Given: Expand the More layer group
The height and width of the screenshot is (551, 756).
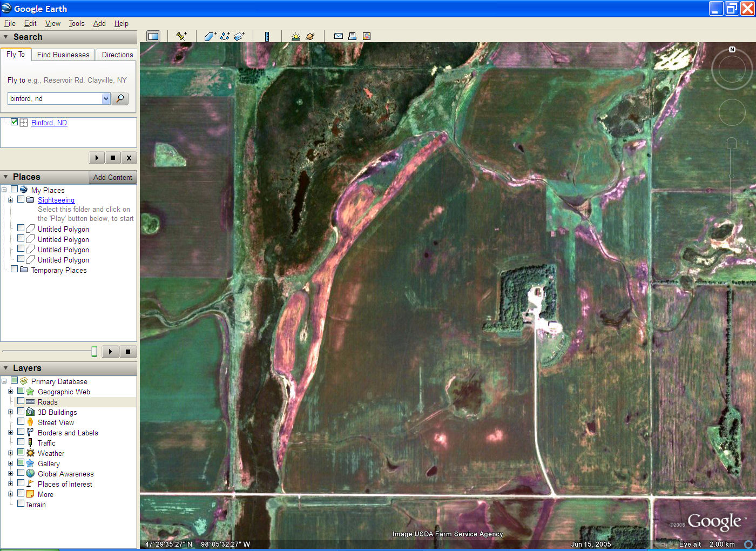Looking at the screenshot, I should click(10, 494).
